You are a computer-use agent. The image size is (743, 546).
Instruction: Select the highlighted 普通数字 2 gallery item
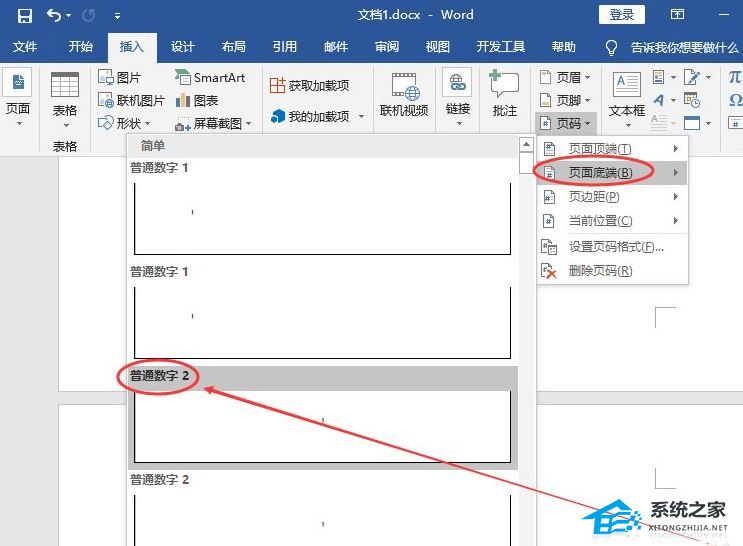point(323,418)
